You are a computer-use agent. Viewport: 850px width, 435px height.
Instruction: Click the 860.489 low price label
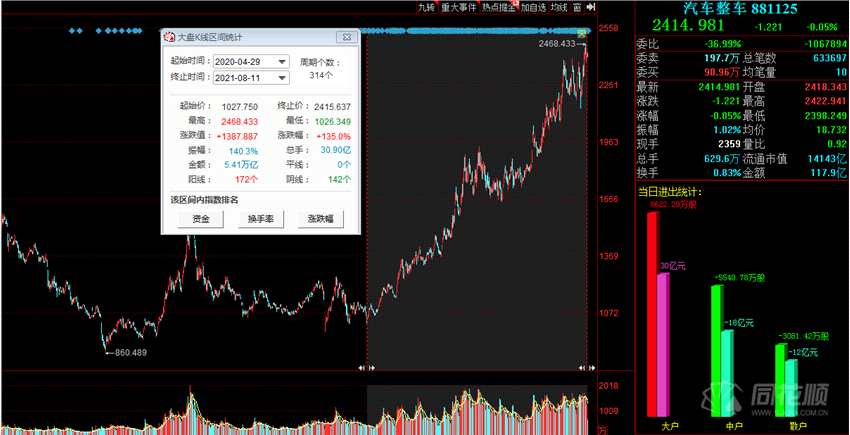pyautogui.click(x=131, y=353)
